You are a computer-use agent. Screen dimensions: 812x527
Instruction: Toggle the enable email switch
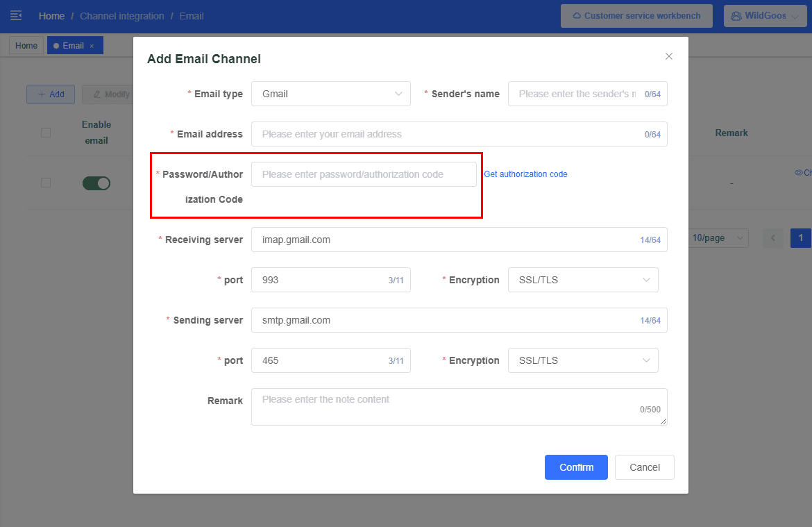(96, 183)
